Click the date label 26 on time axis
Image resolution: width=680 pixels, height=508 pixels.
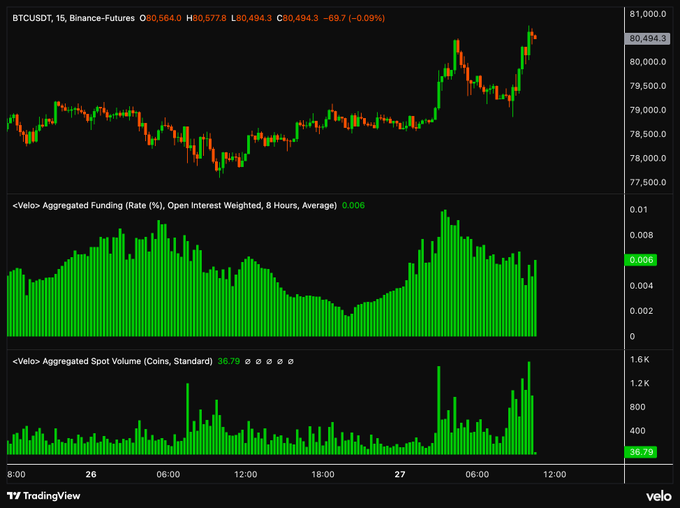tap(91, 474)
